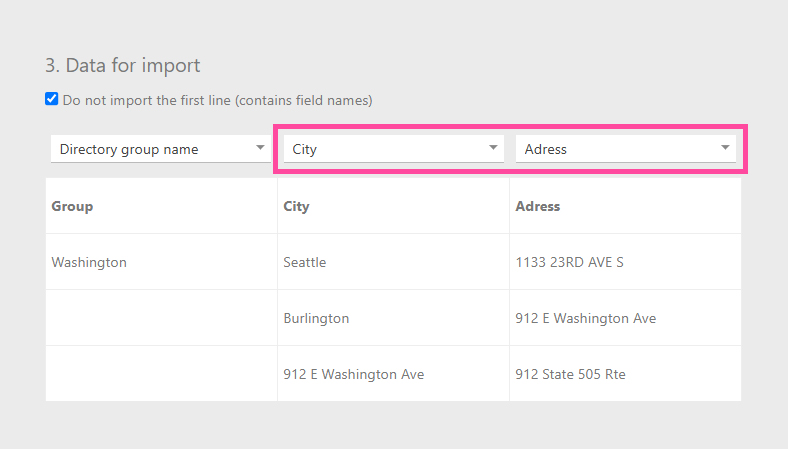Select the 'Seattle' city cell
Screen dimensions: 788x449
[x=305, y=262]
